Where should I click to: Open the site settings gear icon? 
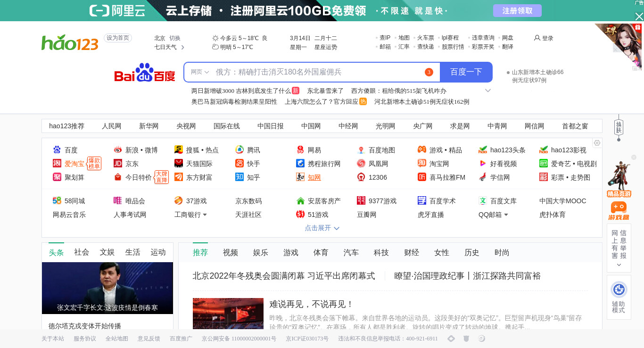click(x=597, y=143)
